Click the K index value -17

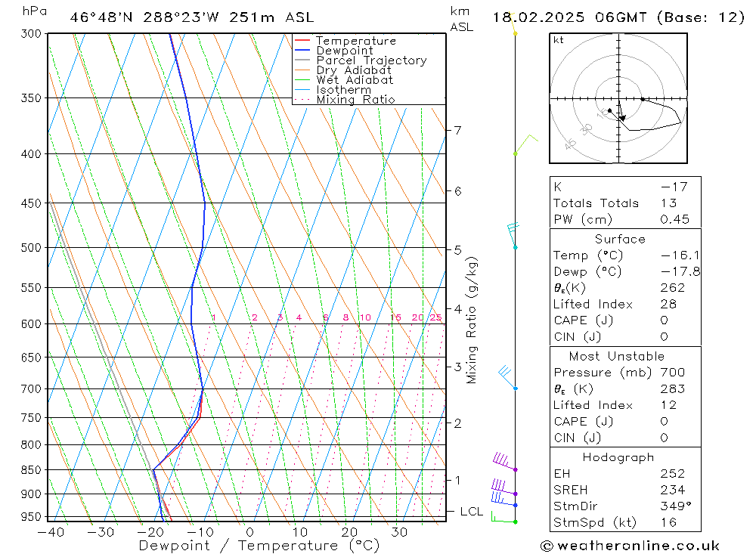(674, 187)
